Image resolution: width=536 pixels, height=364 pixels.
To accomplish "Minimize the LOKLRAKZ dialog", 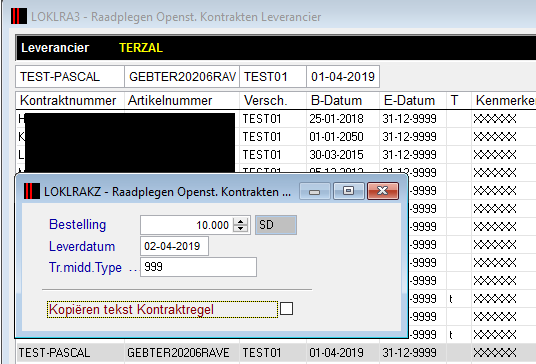I will coord(314,191).
